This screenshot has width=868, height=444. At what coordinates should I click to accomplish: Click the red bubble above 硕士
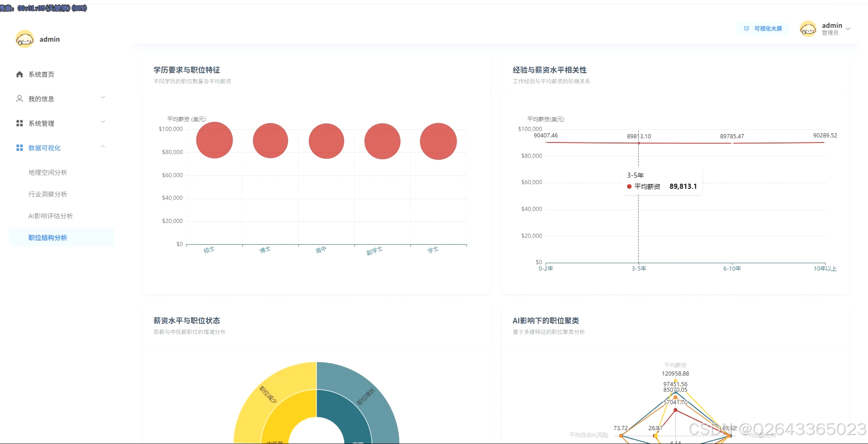tap(214, 140)
